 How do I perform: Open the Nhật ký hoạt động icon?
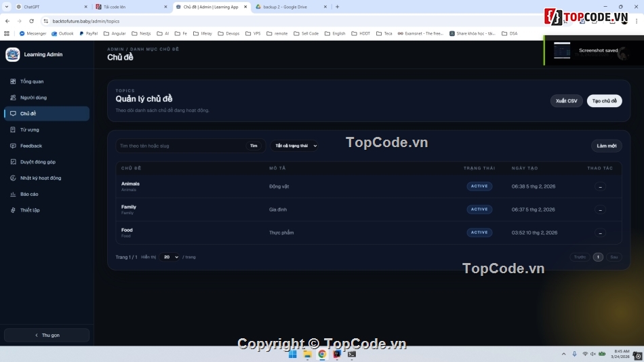[x=13, y=178]
